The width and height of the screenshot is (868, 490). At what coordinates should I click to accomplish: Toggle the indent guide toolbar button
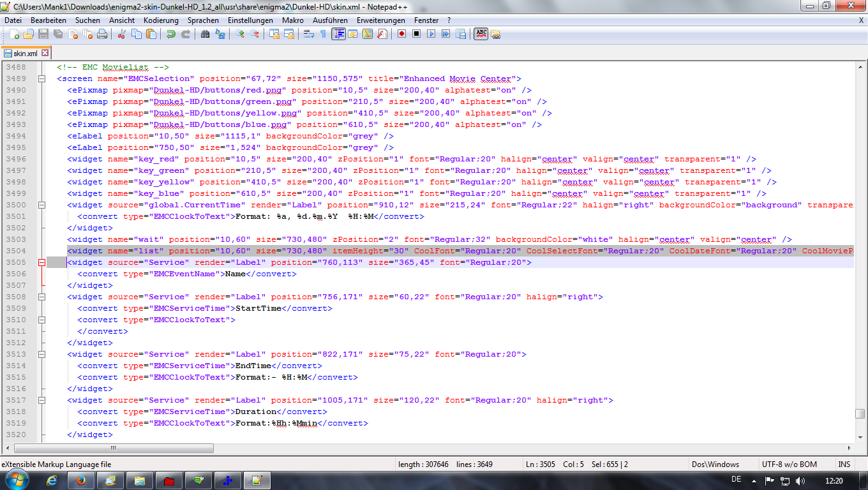pyautogui.click(x=338, y=34)
